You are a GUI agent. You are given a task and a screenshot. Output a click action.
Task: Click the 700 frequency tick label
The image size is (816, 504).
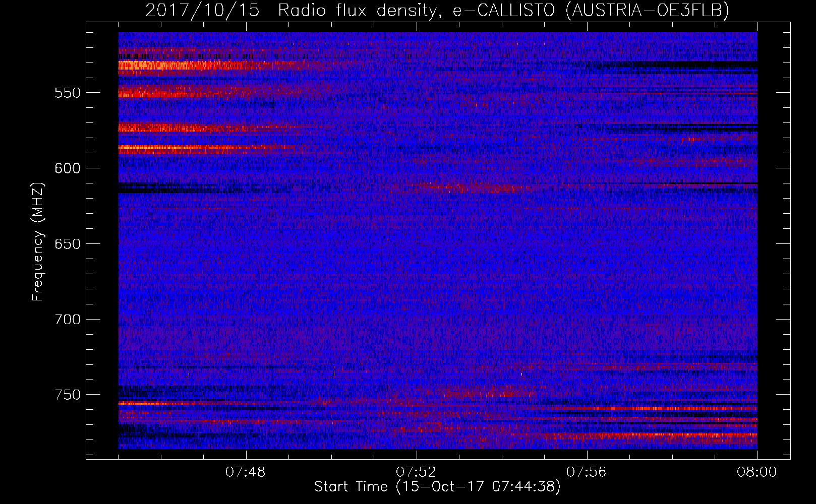click(67, 320)
